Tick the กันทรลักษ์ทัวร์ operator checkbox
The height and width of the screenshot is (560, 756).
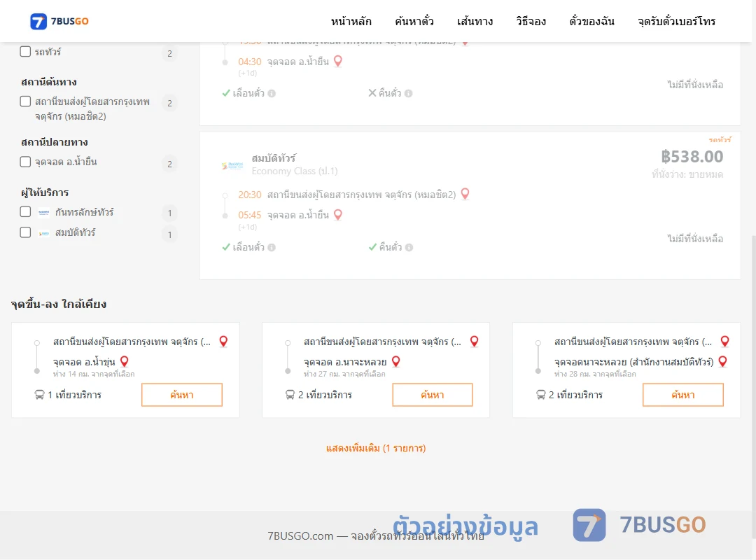25,211
